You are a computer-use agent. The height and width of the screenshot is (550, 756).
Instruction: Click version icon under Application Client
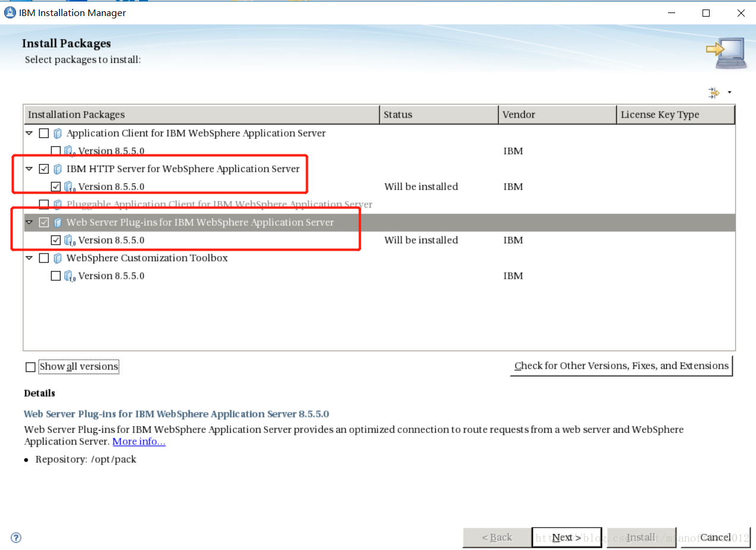tap(70, 151)
